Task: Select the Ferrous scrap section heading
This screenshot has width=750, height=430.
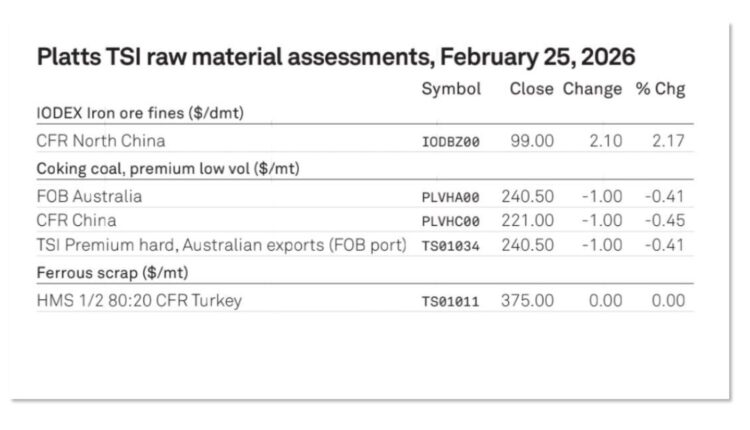Action: [x=113, y=272]
